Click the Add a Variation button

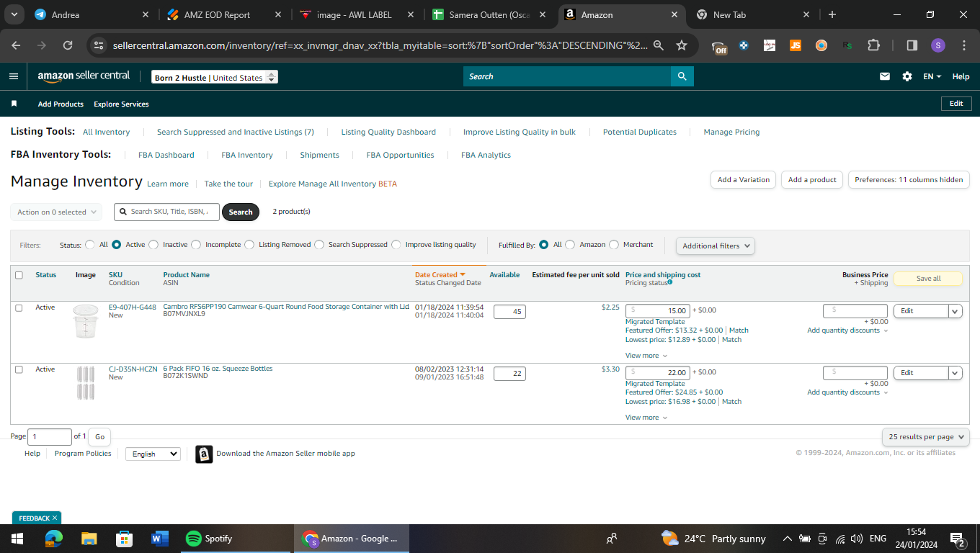coord(744,180)
